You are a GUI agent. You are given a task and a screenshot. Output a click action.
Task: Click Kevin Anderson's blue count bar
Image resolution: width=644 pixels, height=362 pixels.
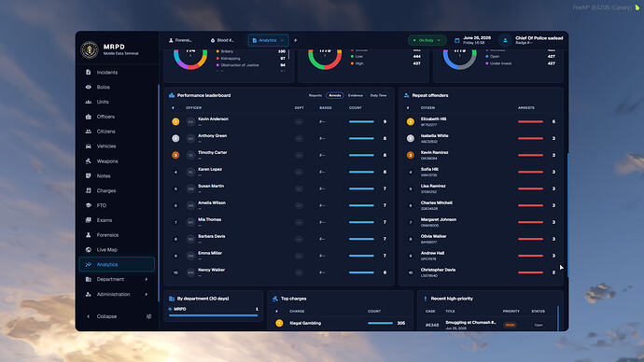pyautogui.click(x=361, y=121)
